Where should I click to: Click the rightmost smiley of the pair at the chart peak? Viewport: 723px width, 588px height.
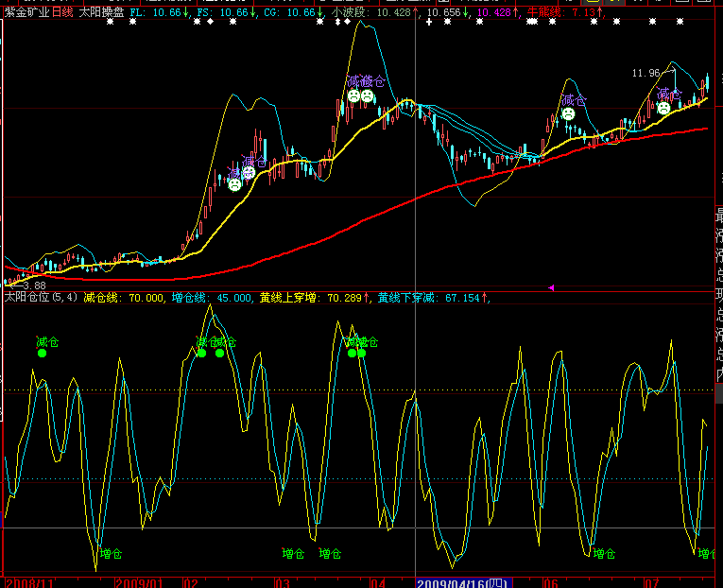[367, 96]
